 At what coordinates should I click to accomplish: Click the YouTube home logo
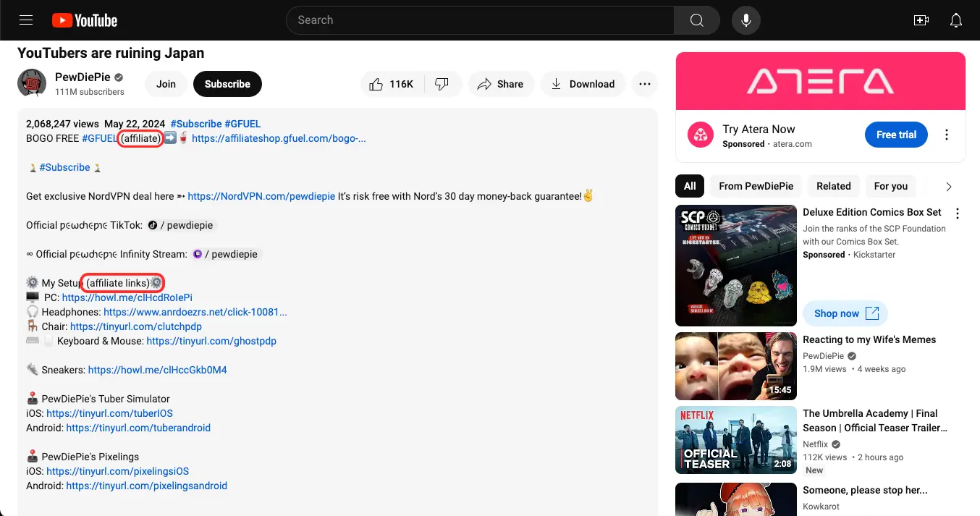[x=85, y=20]
